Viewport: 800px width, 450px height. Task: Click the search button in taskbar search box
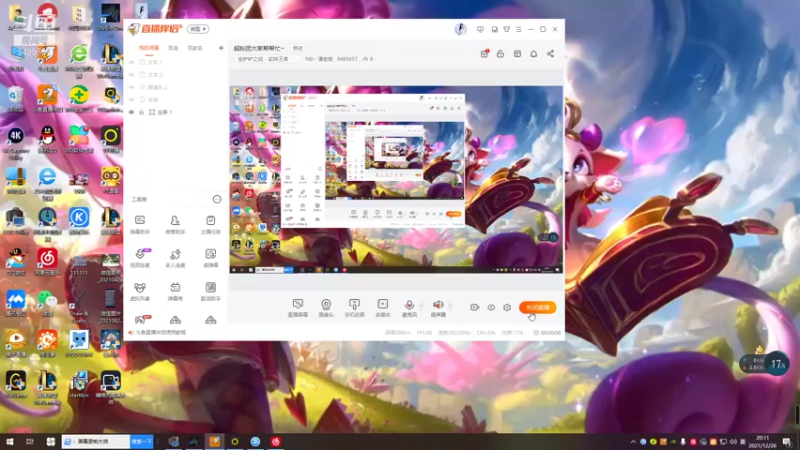(142, 441)
